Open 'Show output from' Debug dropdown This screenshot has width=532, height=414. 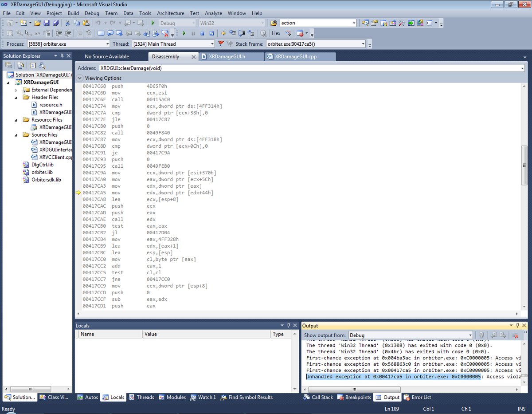[x=411, y=335]
